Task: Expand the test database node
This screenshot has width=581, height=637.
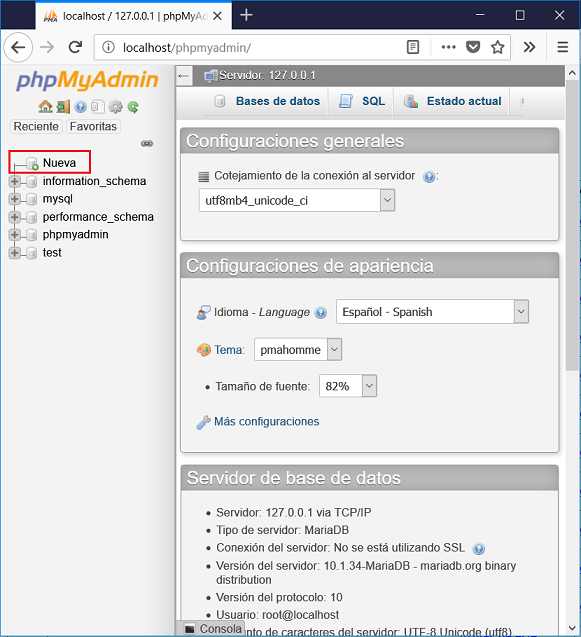Action: [14, 253]
